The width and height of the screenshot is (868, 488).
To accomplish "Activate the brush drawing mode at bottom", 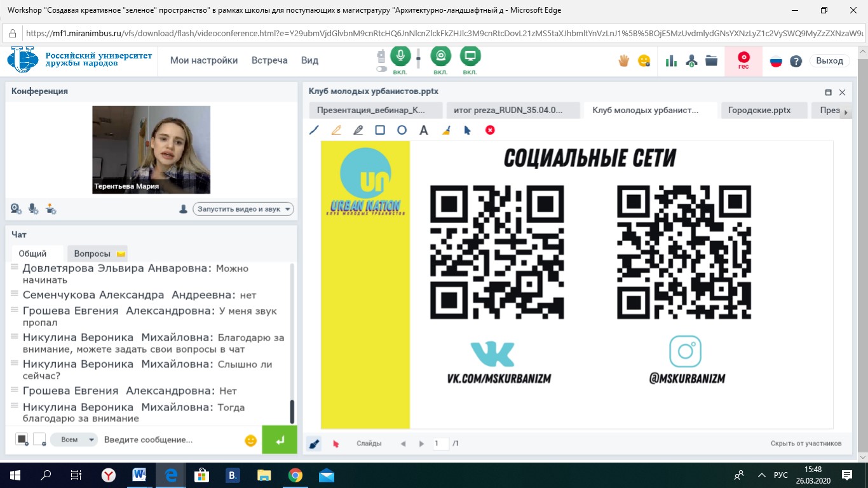I will click(314, 444).
